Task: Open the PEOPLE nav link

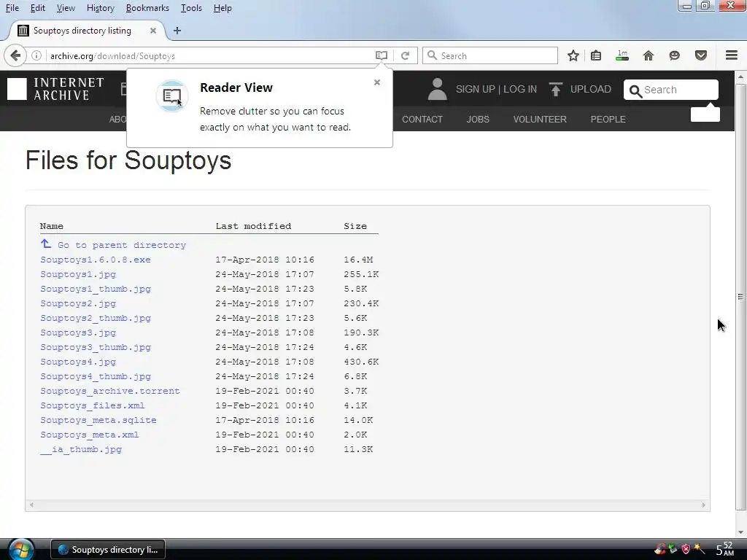Action: [608, 119]
